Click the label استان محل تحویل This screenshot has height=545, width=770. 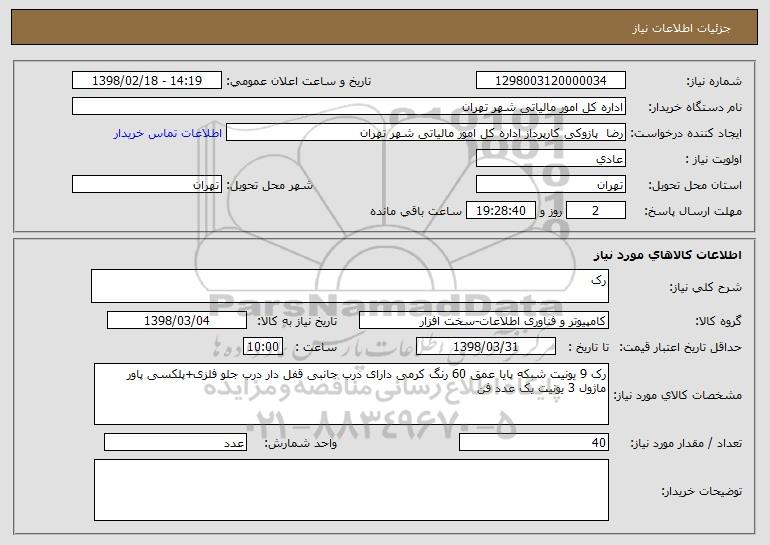point(695,186)
